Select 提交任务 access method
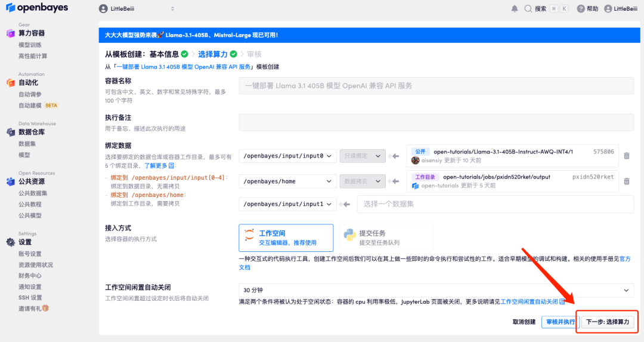The width and height of the screenshot is (644, 342). 386,238
